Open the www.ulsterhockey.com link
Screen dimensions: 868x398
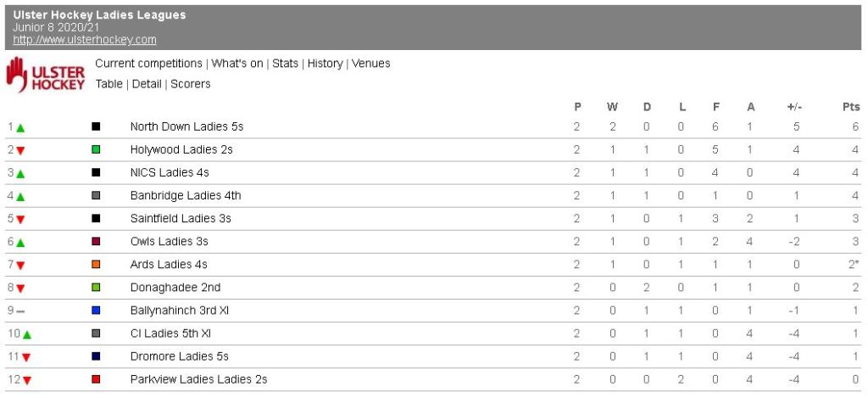(85, 40)
